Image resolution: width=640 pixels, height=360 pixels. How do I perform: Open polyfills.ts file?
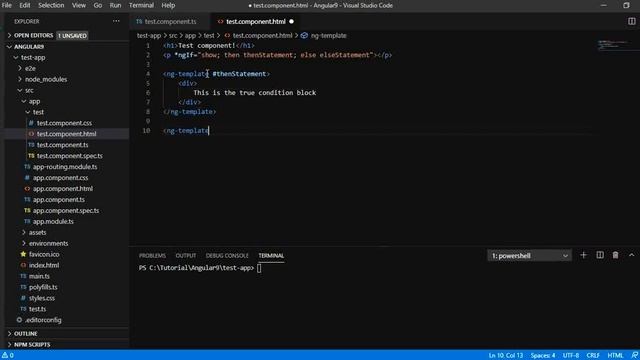[43, 287]
